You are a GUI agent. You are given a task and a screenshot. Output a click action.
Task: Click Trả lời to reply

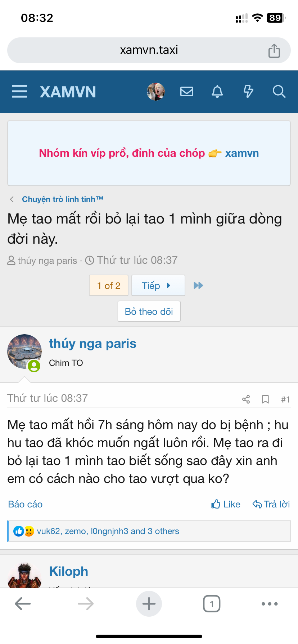(271, 504)
